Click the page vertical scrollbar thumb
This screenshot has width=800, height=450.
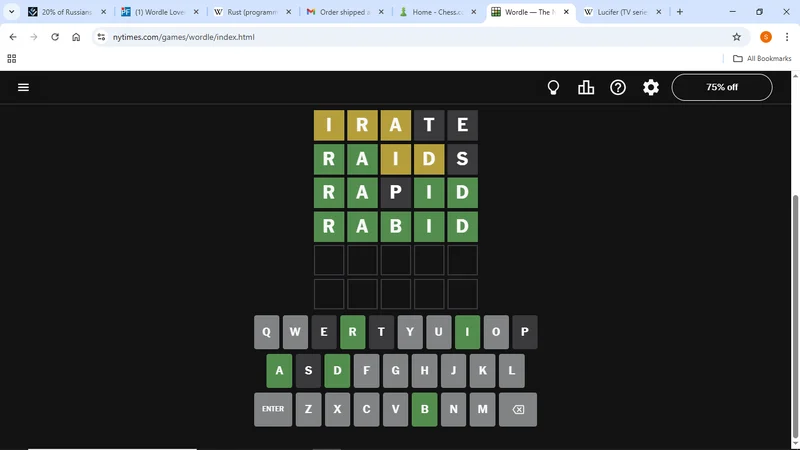click(795, 316)
